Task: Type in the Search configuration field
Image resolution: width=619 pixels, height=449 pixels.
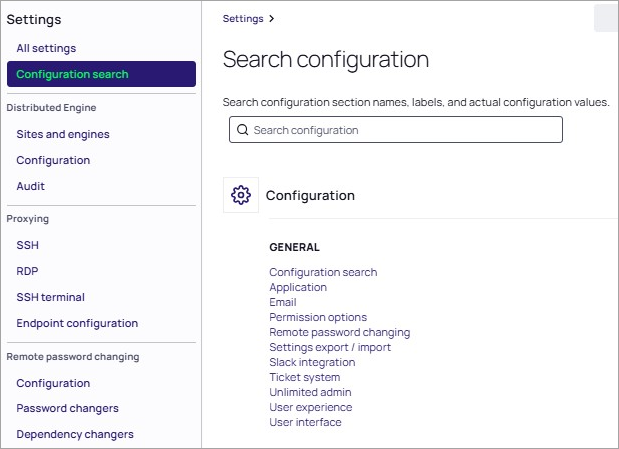Action: [x=400, y=130]
